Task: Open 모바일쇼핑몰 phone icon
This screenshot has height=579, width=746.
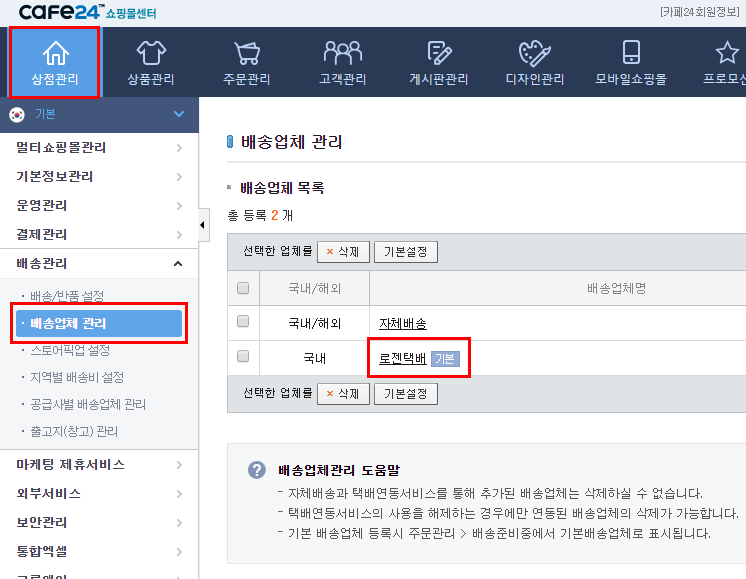Action: click(630, 53)
